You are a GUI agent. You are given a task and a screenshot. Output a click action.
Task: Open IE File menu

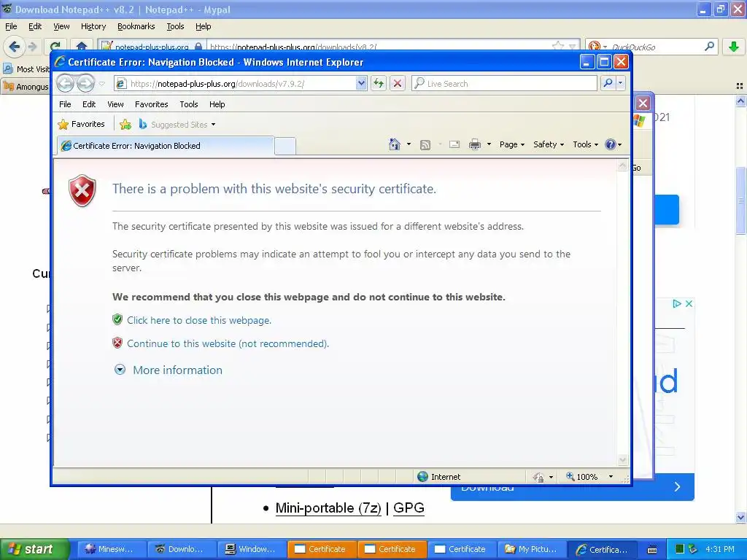(65, 104)
